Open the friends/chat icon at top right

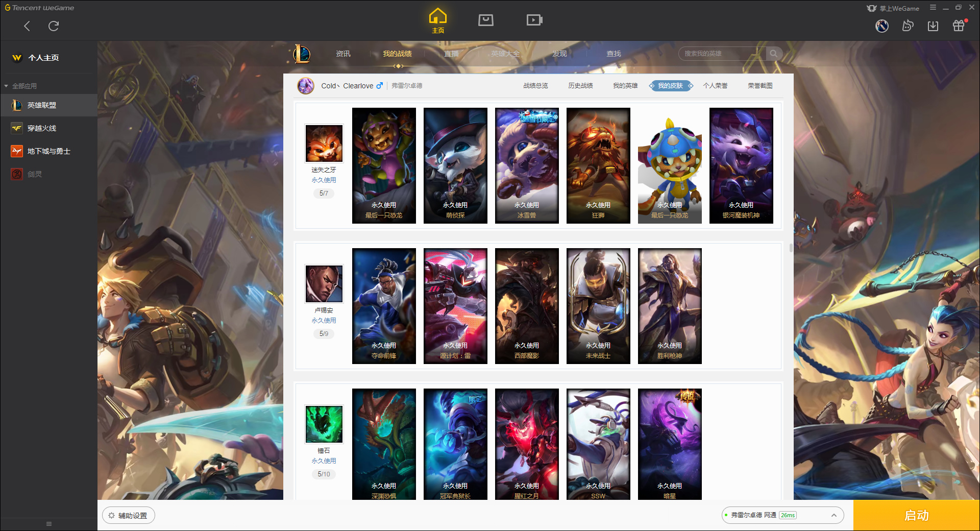coord(908,26)
